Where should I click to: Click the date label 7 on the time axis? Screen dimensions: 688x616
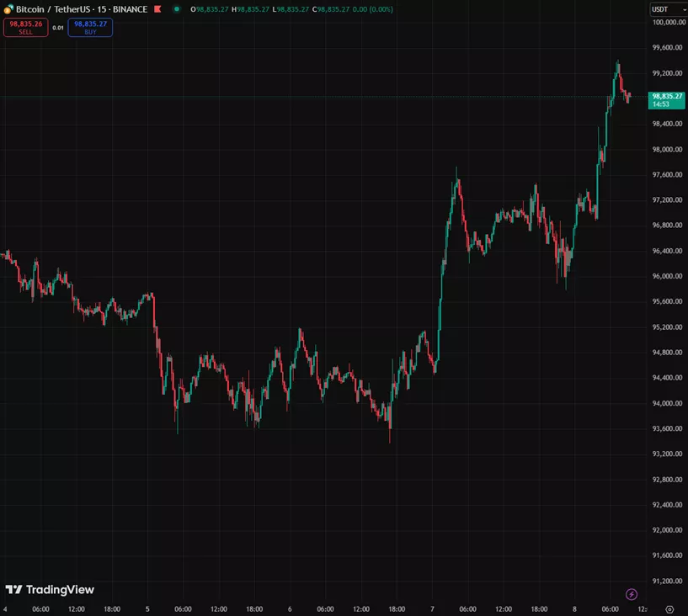click(x=432, y=608)
